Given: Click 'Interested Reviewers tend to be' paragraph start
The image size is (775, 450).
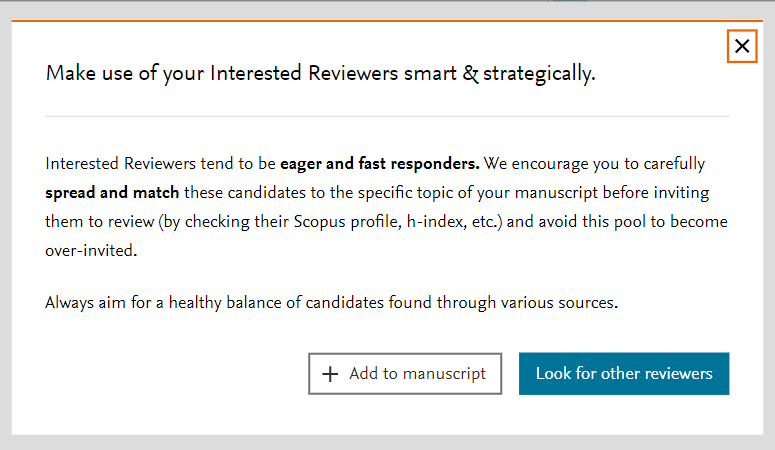Looking at the screenshot, I should [x=160, y=163].
